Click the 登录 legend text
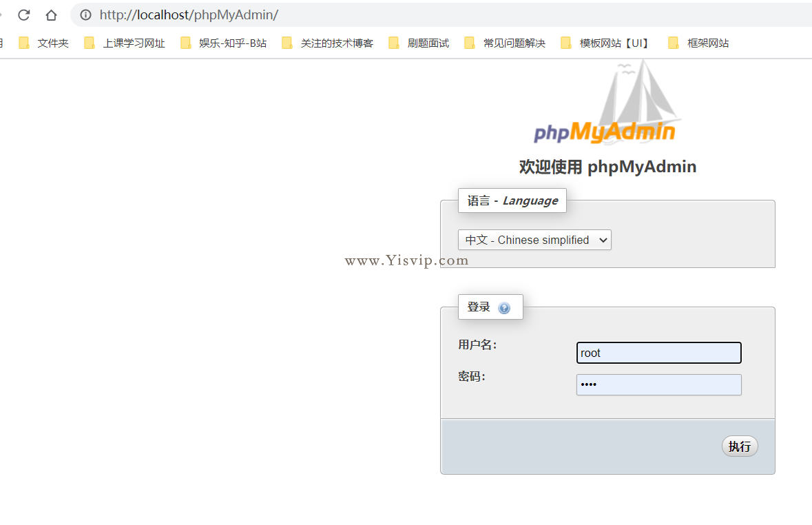This screenshot has height=525, width=812. (x=479, y=307)
